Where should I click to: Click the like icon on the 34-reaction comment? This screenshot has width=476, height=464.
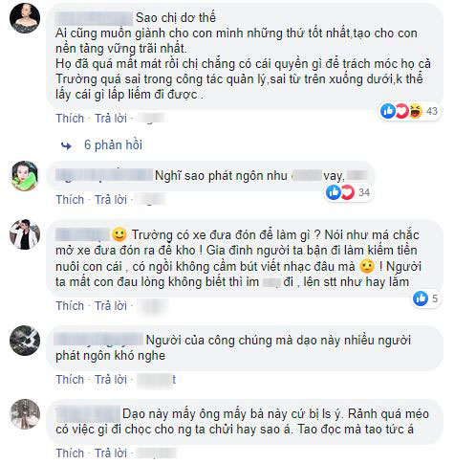click(x=334, y=192)
